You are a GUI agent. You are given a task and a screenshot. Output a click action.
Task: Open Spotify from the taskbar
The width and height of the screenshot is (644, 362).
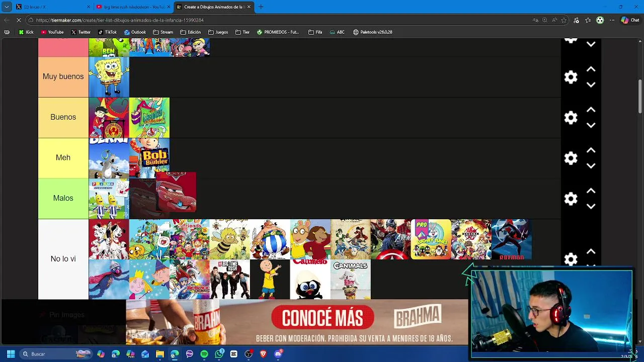(x=204, y=354)
